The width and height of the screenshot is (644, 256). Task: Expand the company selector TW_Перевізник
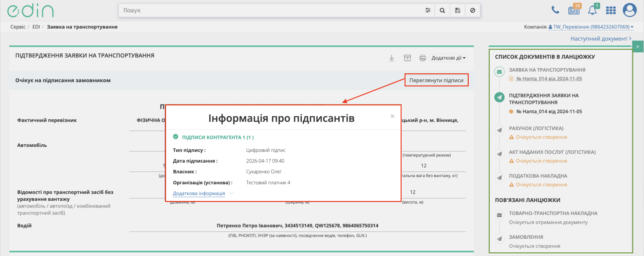point(591,27)
